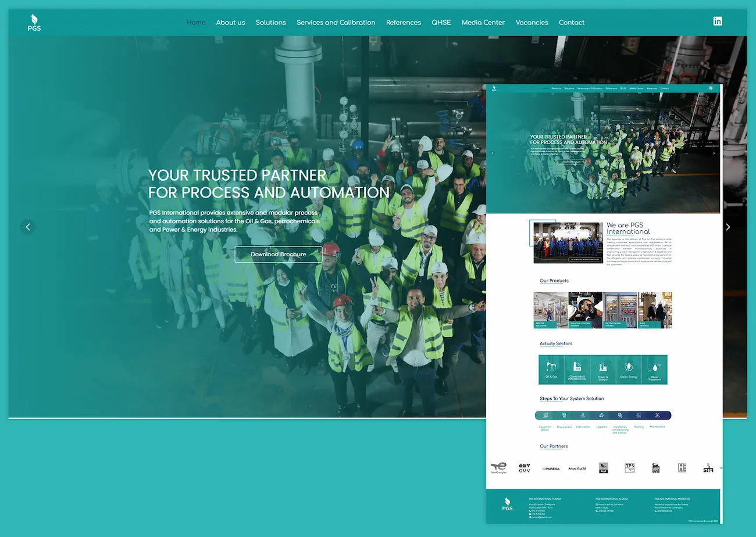The height and width of the screenshot is (537, 756).
Task: Open the Contact page link
Action: click(571, 23)
